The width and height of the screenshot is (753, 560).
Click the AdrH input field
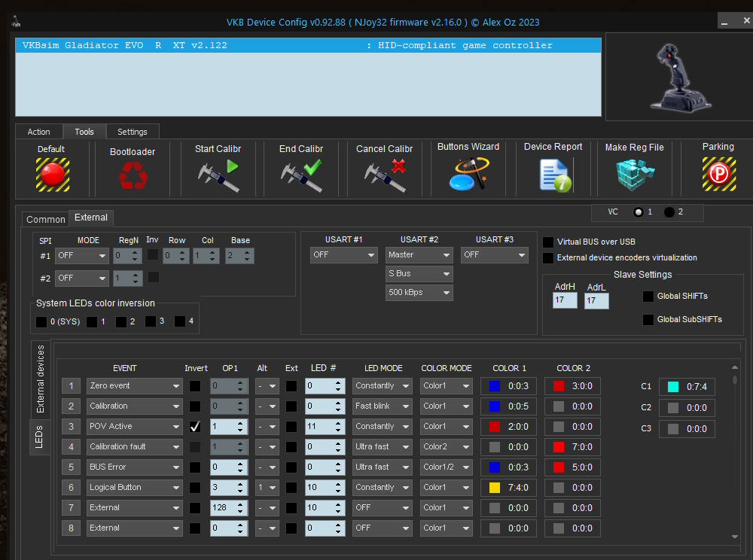click(x=565, y=301)
